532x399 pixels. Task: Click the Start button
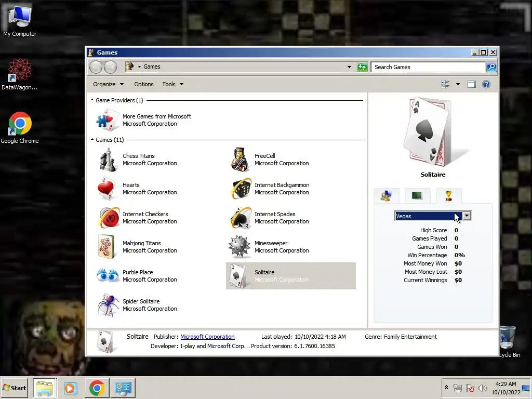click(x=15, y=388)
